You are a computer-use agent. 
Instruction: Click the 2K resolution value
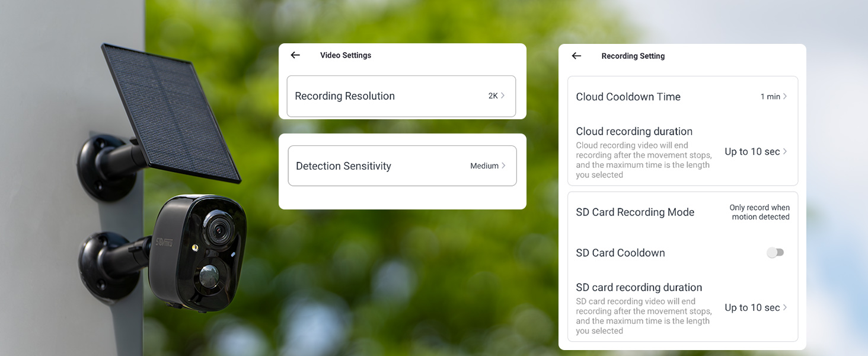pos(493,96)
